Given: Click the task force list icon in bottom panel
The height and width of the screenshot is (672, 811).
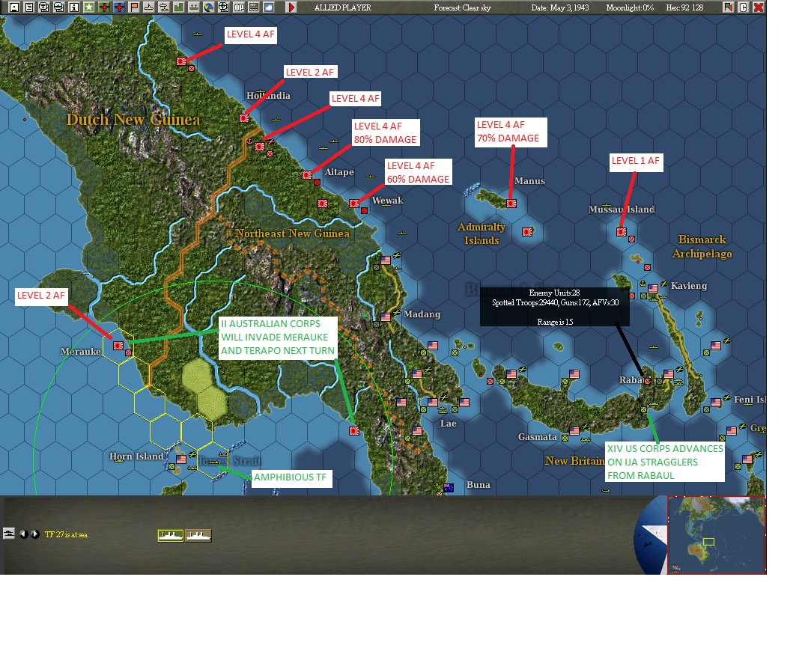Looking at the screenshot, I should pyautogui.click(x=9, y=534).
